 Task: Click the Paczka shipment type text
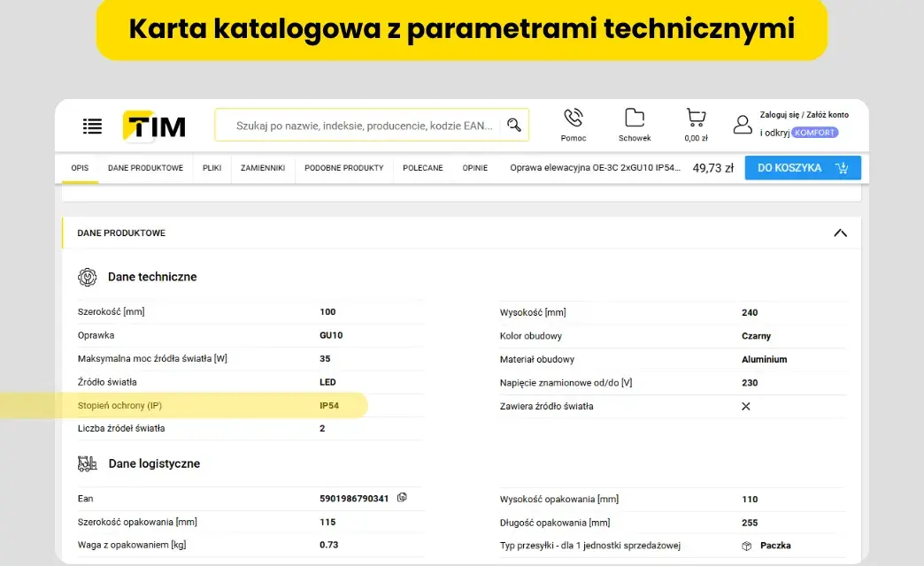775,546
